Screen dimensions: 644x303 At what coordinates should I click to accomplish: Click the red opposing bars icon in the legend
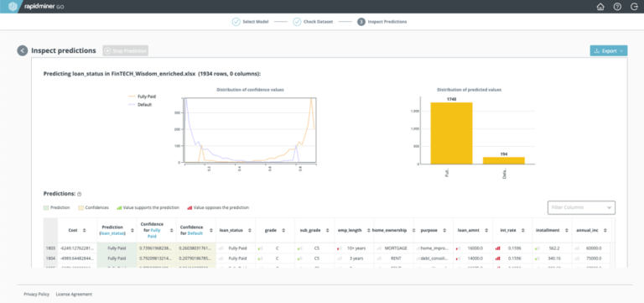pos(190,207)
